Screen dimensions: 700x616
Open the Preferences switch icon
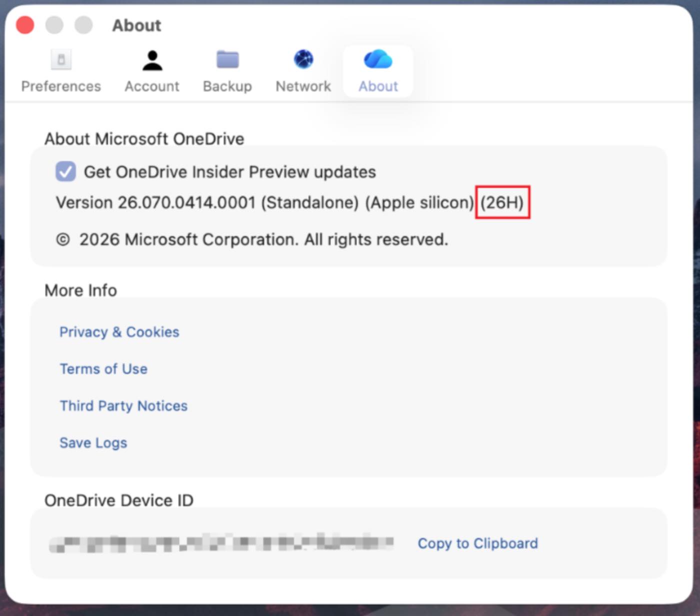61,59
